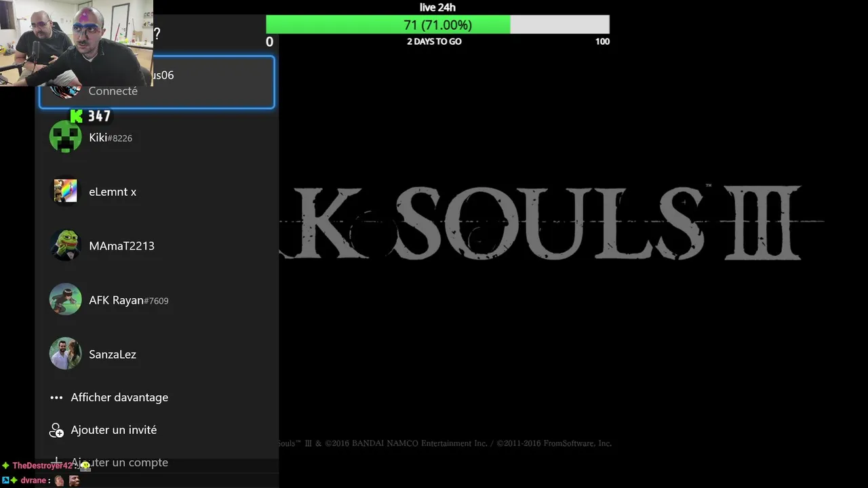Pick AFK Rayan#7609 account
Image resolution: width=868 pixels, height=488 pixels.
(157, 300)
